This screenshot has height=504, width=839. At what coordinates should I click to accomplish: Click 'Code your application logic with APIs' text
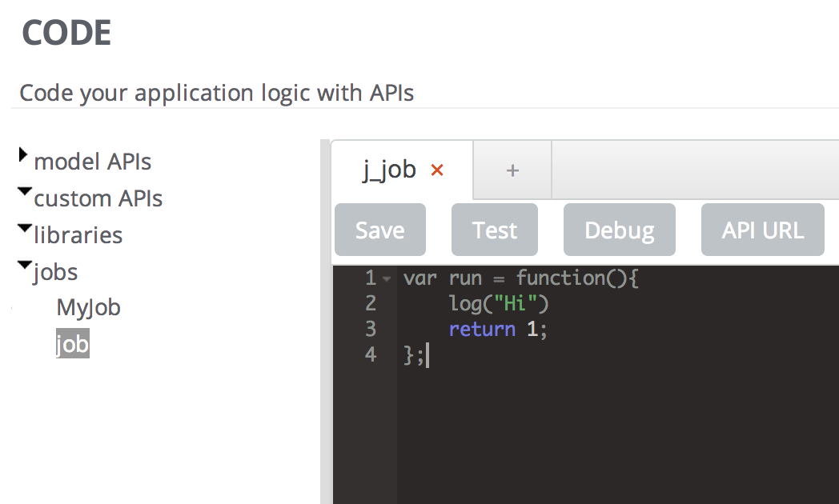click(217, 93)
